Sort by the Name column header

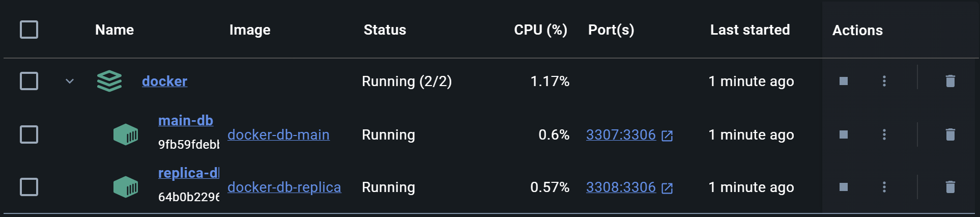(x=114, y=30)
